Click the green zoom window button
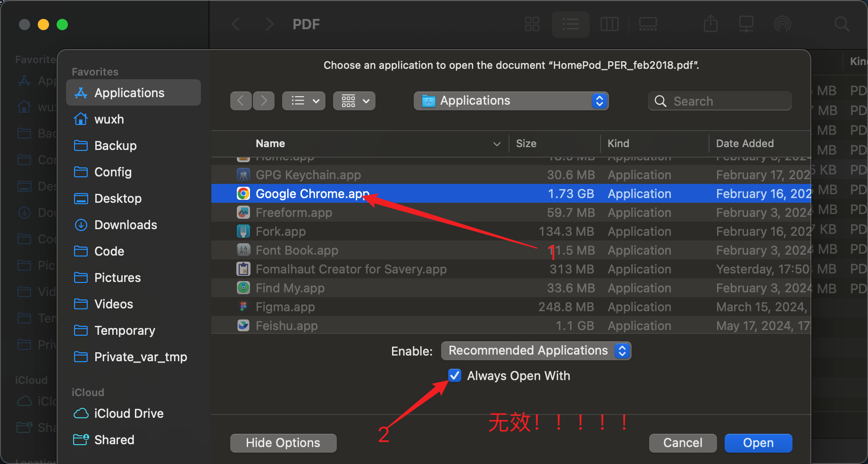This screenshot has width=868, height=464. (62, 25)
